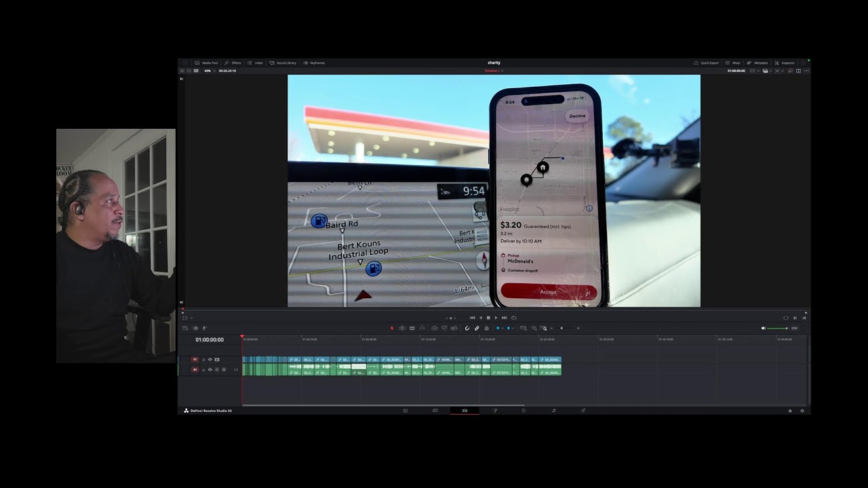
Task: Solo audio track A1
Action: tap(217, 369)
